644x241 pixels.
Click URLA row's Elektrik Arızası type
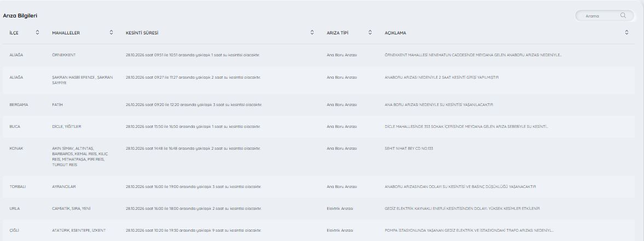(x=340, y=209)
